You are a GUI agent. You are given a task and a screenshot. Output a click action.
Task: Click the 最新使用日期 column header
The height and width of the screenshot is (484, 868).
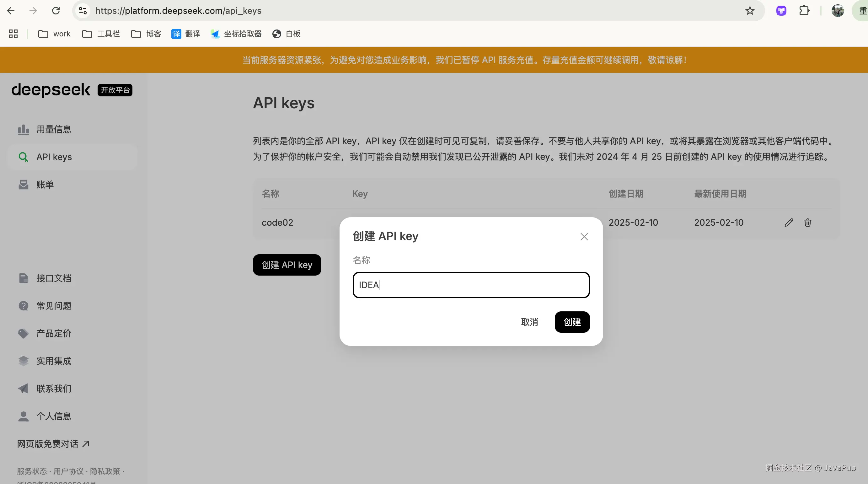(x=721, y=194)
